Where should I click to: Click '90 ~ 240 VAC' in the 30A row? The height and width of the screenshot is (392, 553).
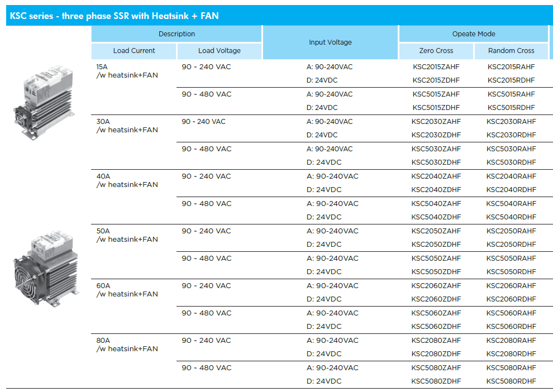pos(203,122)
